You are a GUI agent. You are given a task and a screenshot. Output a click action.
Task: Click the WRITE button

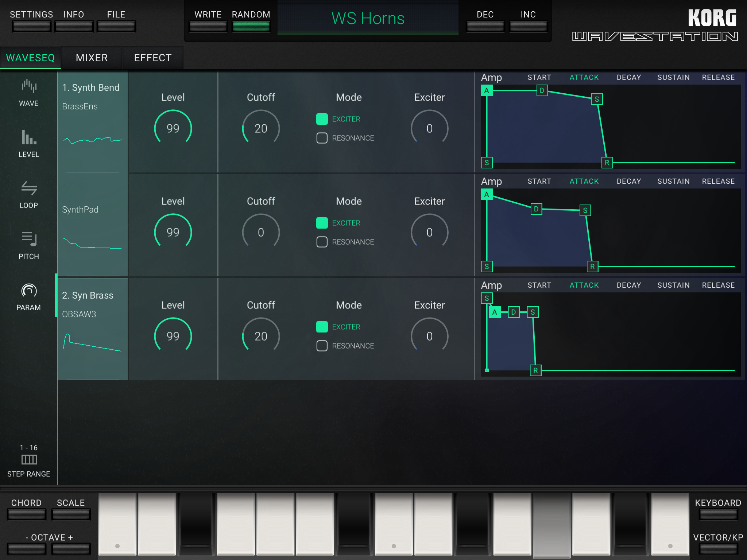tap(208, 26)
